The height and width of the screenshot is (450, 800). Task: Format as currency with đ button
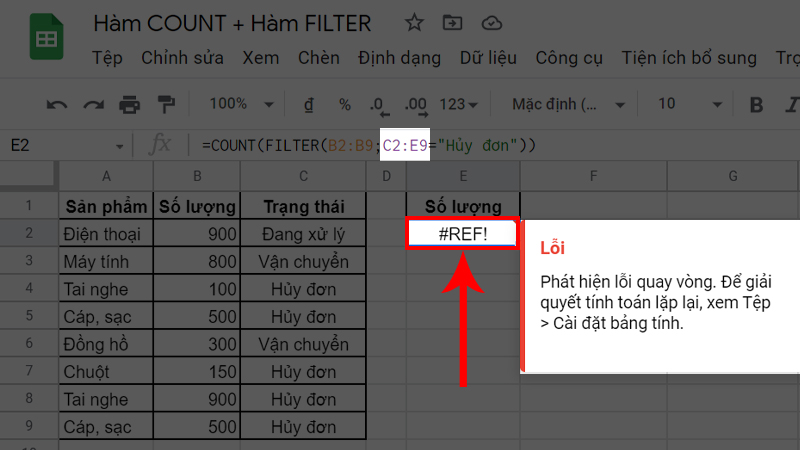pos(308,104)
